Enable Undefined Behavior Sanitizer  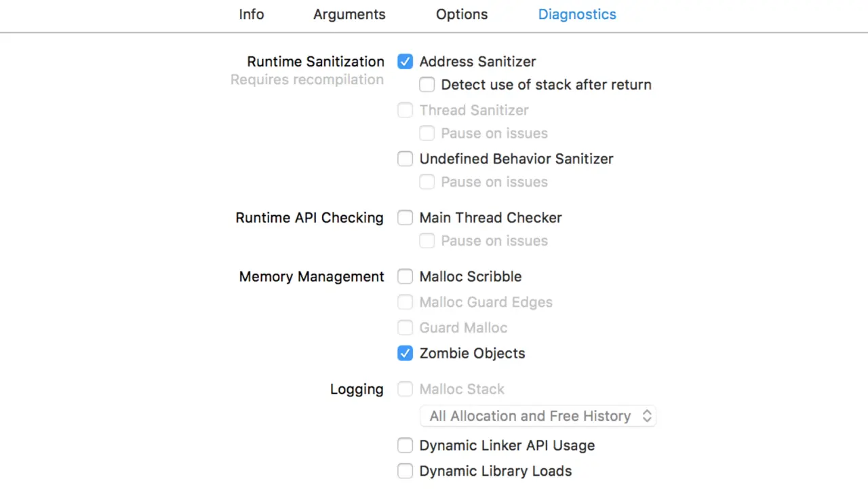click(405, 159)
